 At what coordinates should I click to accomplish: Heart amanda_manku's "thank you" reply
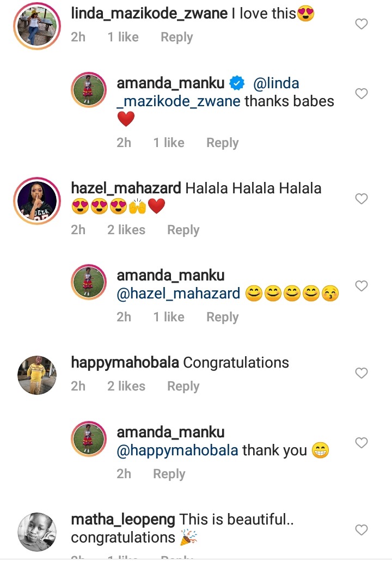click(x=362, y=443)
